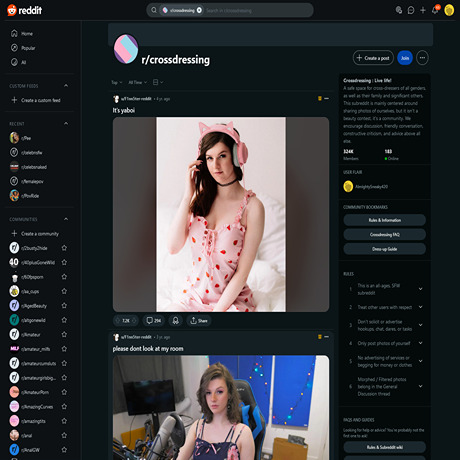Open the "It's yaboi" post image
Image resolution: width=460 pixels, height=460 pixels.
click(221, 214)
